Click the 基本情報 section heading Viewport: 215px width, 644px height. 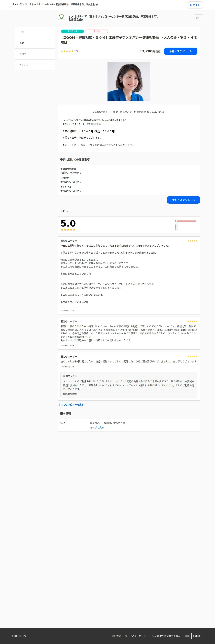point(65,413)
